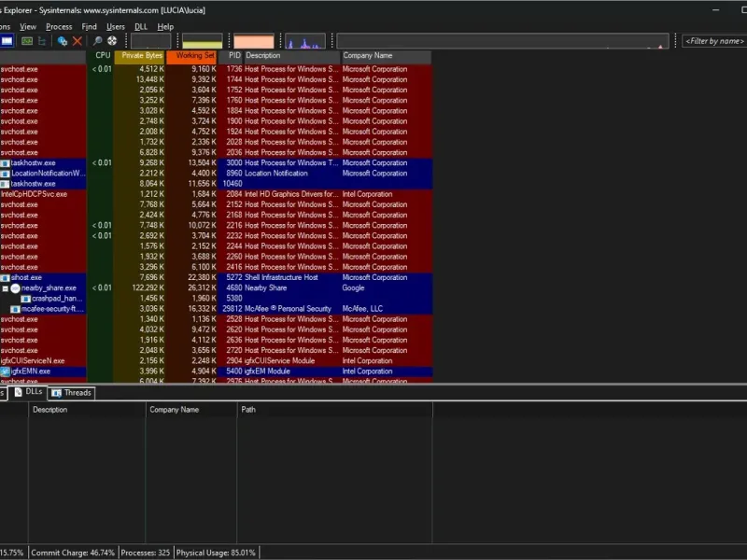Open the blue I/O activity mini graph

click(x=305, y=41)
